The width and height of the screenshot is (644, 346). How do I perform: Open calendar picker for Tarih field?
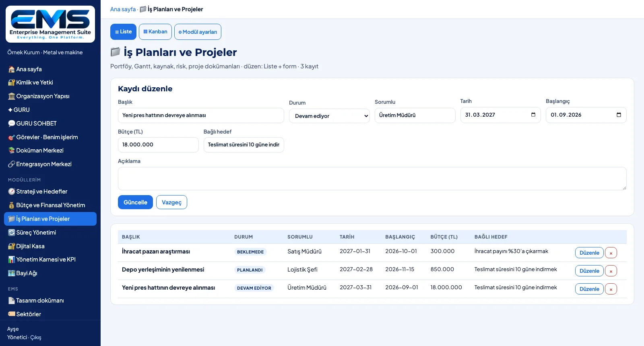(x=533, y=115)
